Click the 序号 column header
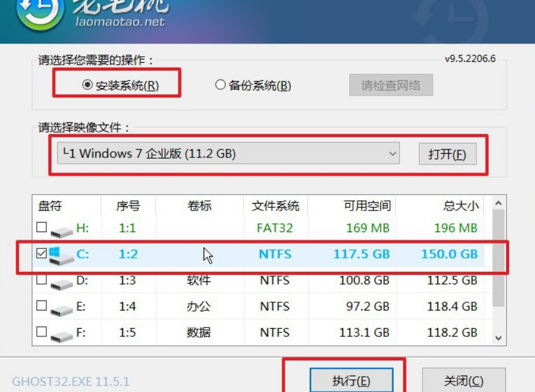This screenshot has width=535, height=392. click(128, 205)
